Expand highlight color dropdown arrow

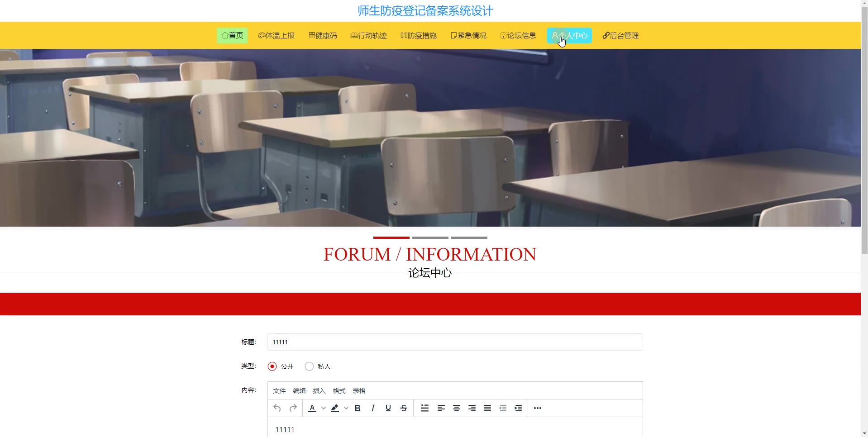(x=346, y=408)
